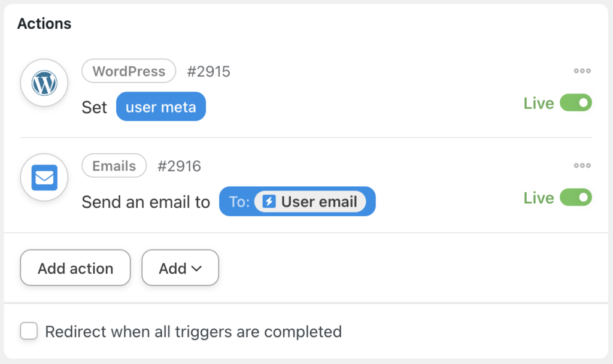Click the blue envelope Emails icon

click(x=44, y=177)
